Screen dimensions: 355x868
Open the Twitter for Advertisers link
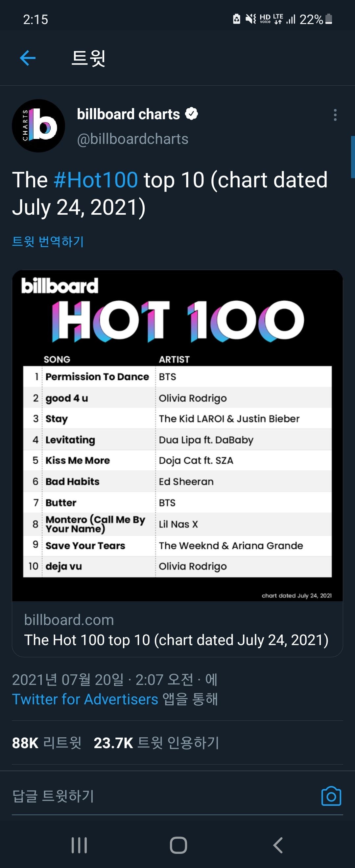coord(85,699)
